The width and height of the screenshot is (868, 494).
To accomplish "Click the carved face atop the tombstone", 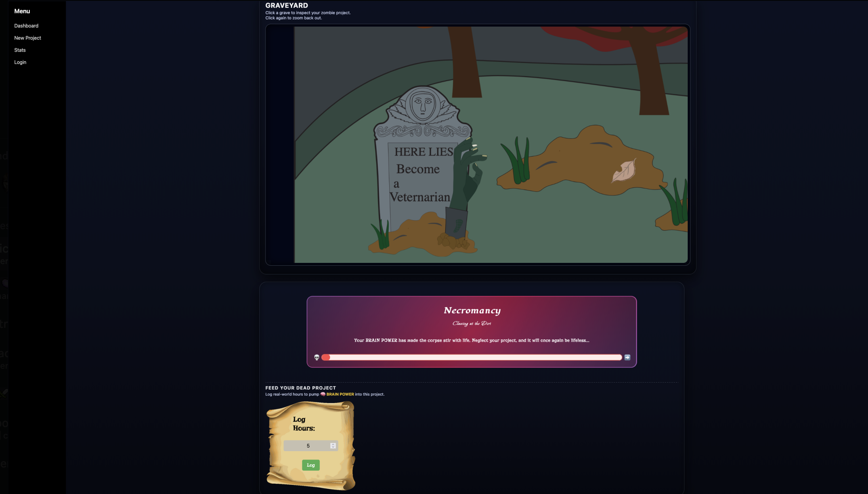I will pos(423,105).
